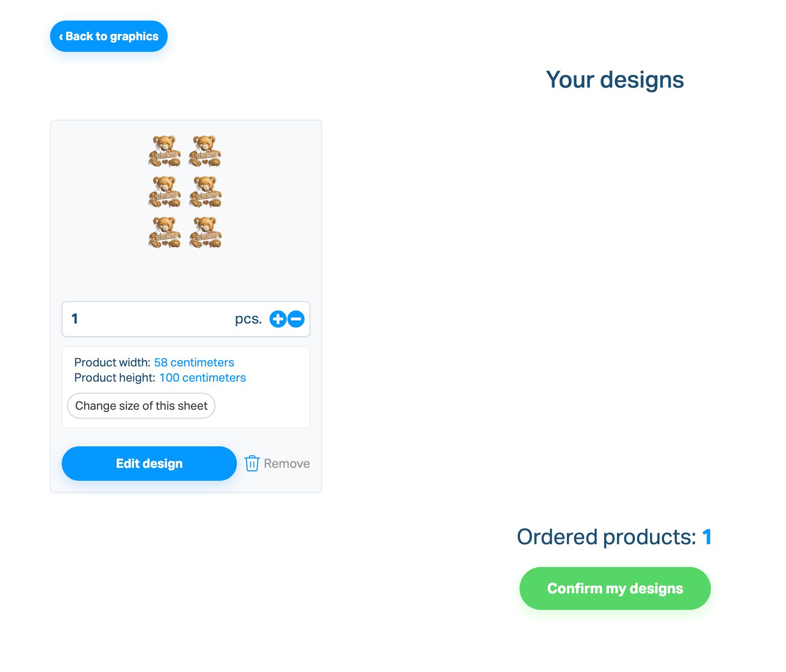786x672 pixels.
Task: Go back via Back to graphics
Action: [109, 36]
